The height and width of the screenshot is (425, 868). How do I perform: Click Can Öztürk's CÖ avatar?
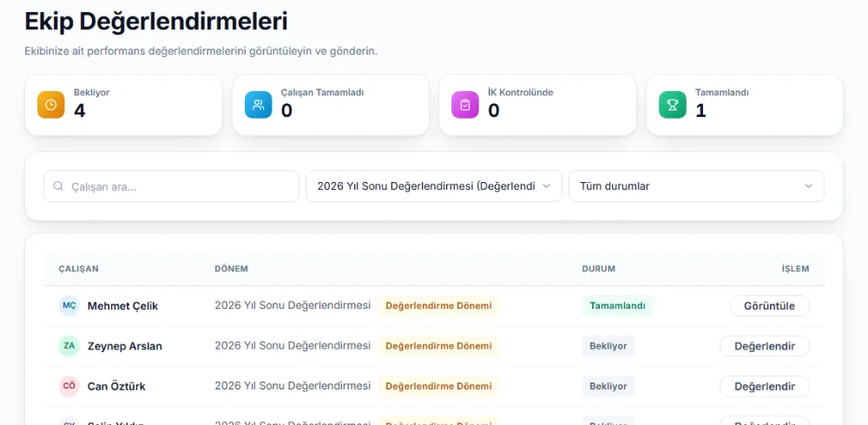(x=69, y=386)
